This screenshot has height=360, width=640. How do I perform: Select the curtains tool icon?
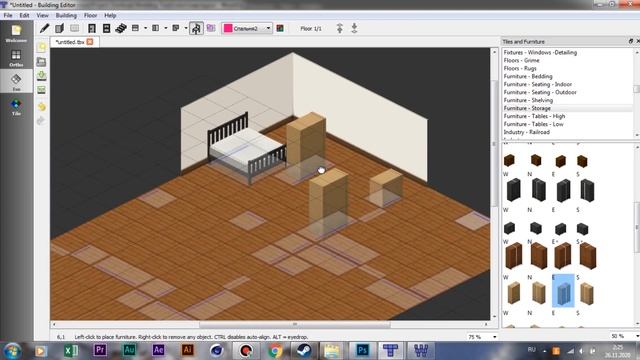136,28
